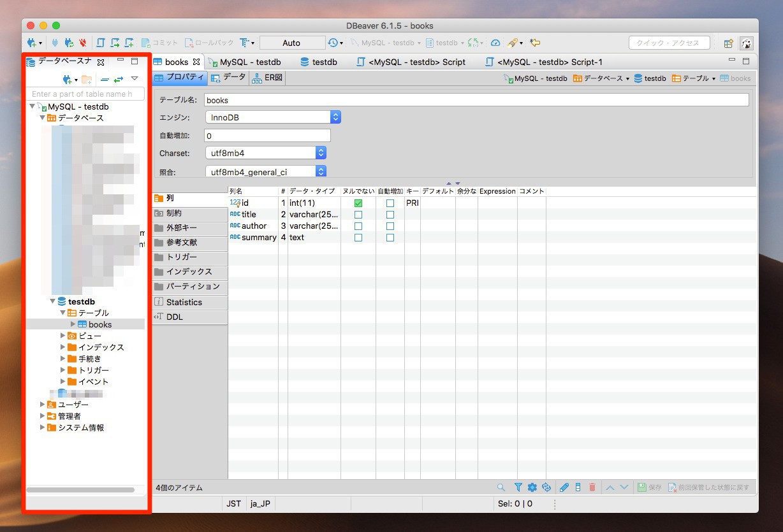This screenshot has height=532, width=783.
Task: Click link with editor arrows icon
Action: 119,80
